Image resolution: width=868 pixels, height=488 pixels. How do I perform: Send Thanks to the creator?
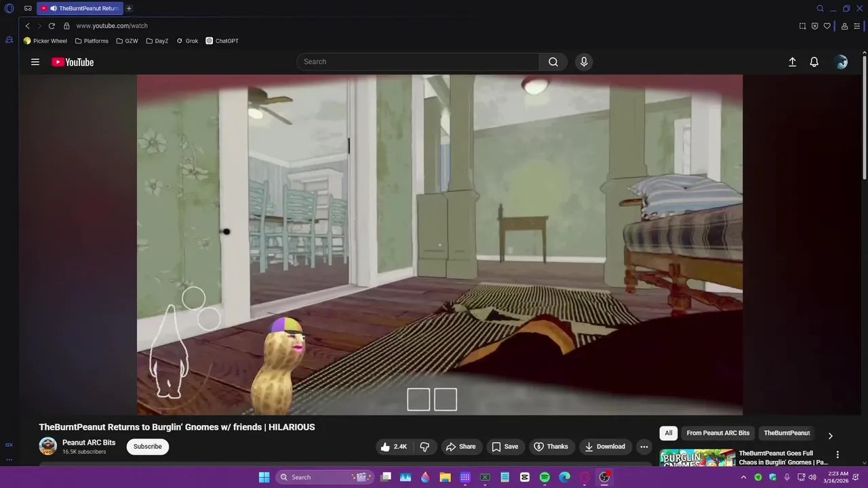551,447
